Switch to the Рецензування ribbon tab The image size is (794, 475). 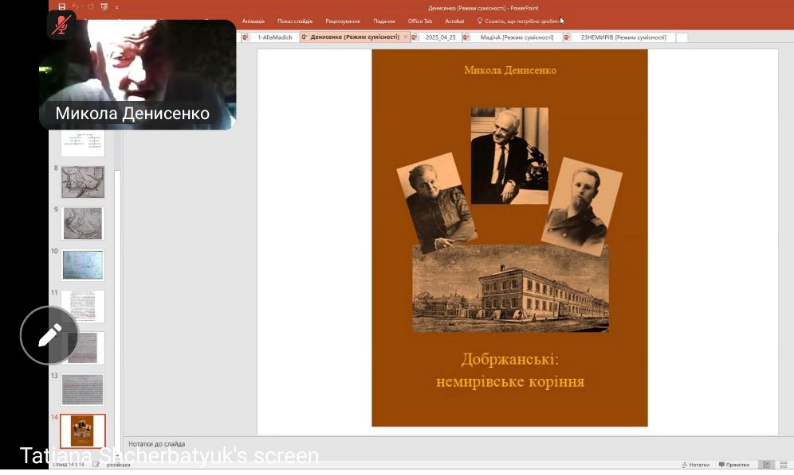pyautogui.click(x=342, y=20)
